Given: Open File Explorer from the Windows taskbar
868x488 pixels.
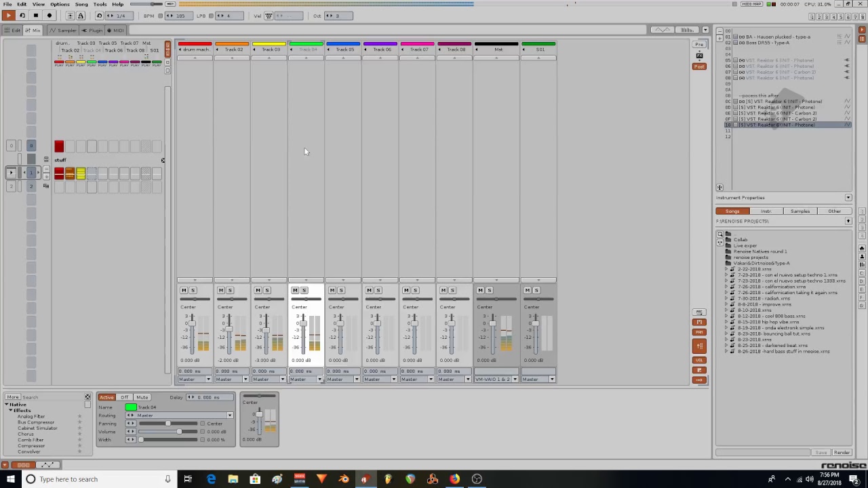Looking at the screenshot, I should [x=233, y=479].
